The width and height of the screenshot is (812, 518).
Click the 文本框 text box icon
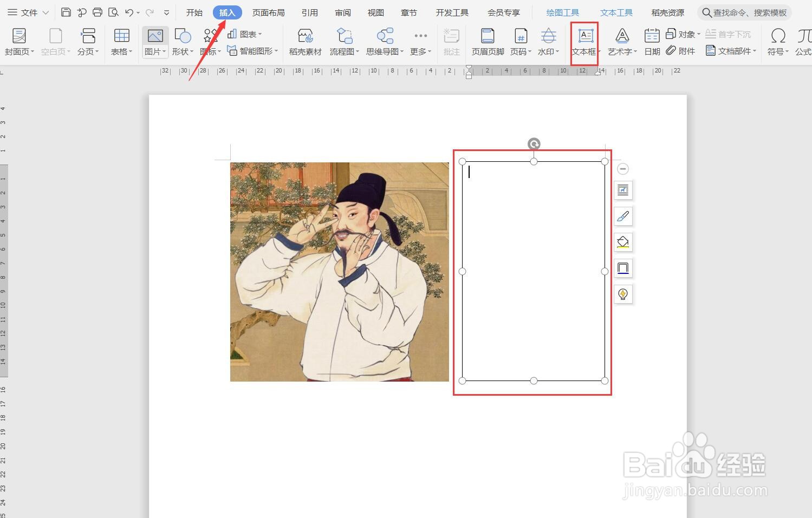point(585,36)
